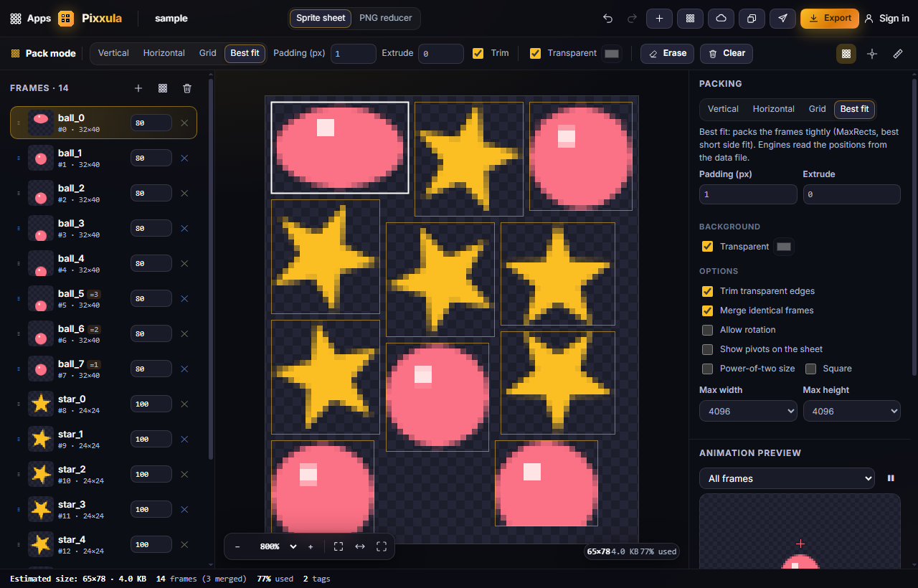Open the Background section color swatch
This screenshot has height=588, width=918.
click(x=784, y=247)
